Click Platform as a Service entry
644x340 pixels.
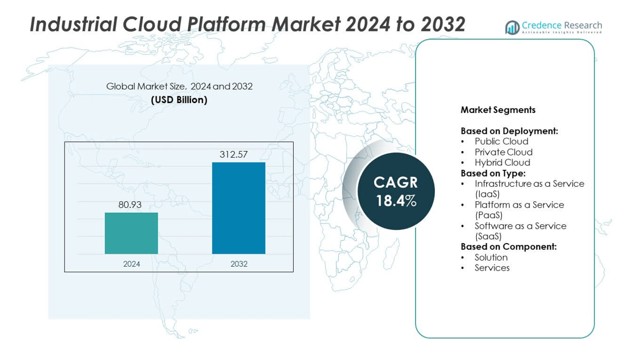(519, 204)
